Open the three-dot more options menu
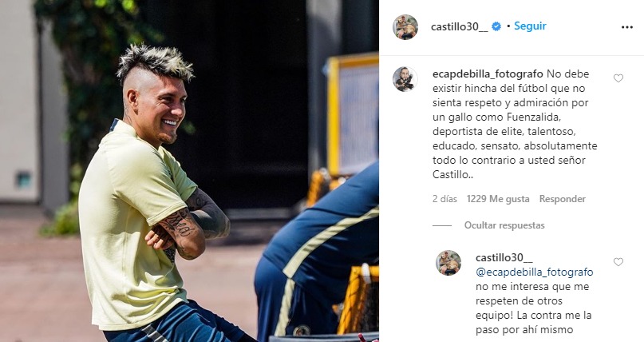Viewport: 644px width, 342px height. (x=626, y=27)
